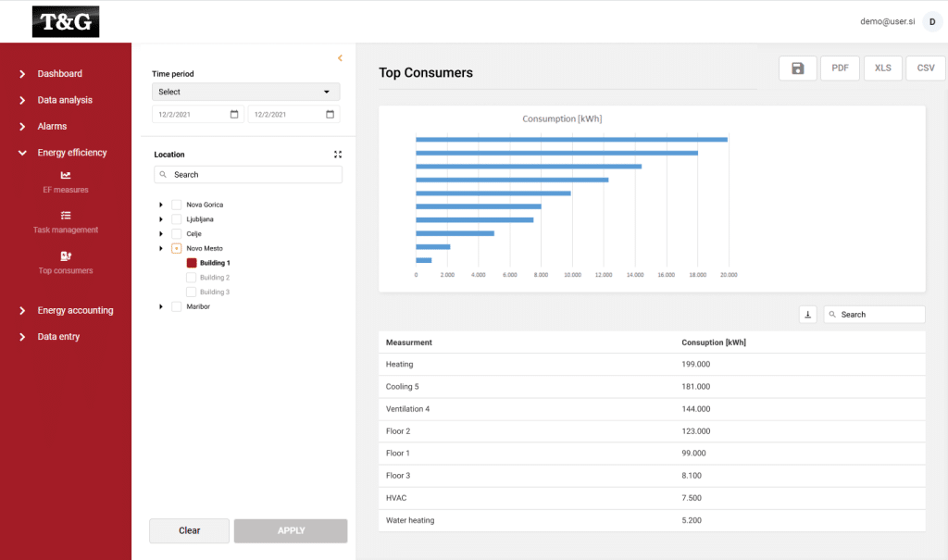The image size is (948, 560).
Task: Open the start date calendar picker
Action: click(234, 114)
